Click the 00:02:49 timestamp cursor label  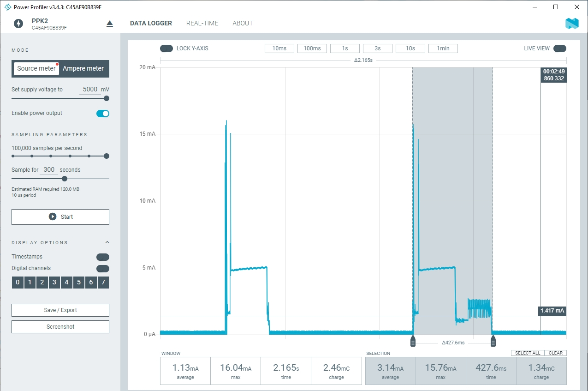[554, 75]
